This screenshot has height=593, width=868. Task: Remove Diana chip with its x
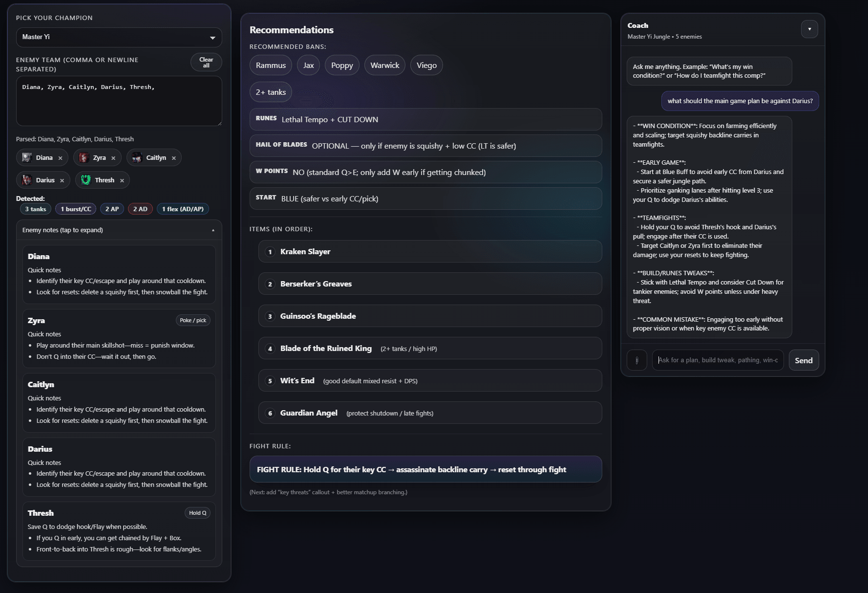(60, 158)
